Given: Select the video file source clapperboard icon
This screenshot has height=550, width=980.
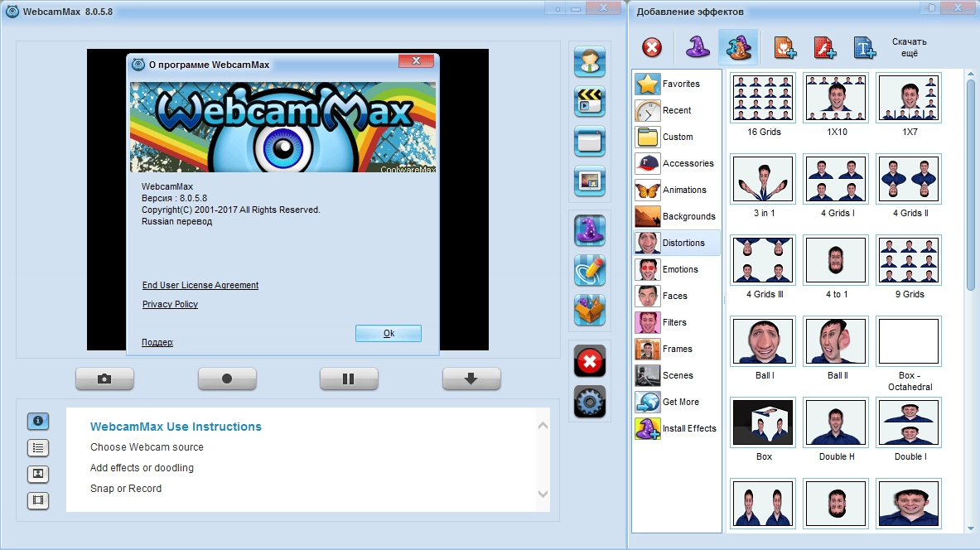Looking at the screenshot, I should 589,101.
